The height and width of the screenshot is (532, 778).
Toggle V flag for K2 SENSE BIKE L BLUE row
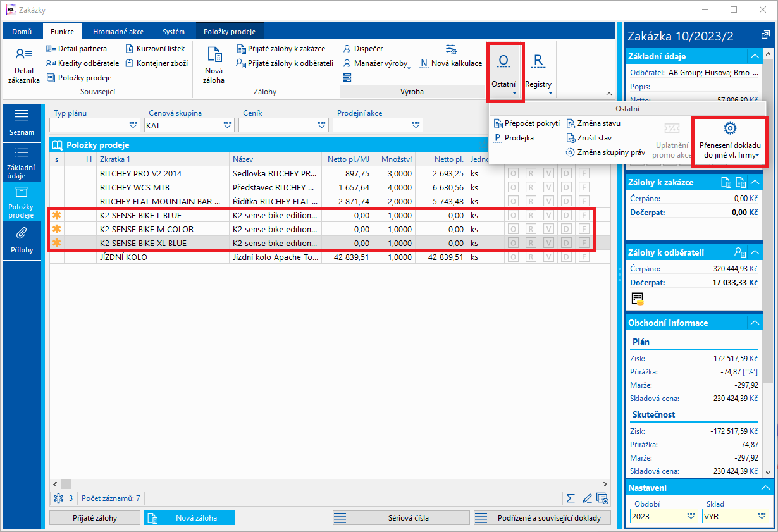548,215
